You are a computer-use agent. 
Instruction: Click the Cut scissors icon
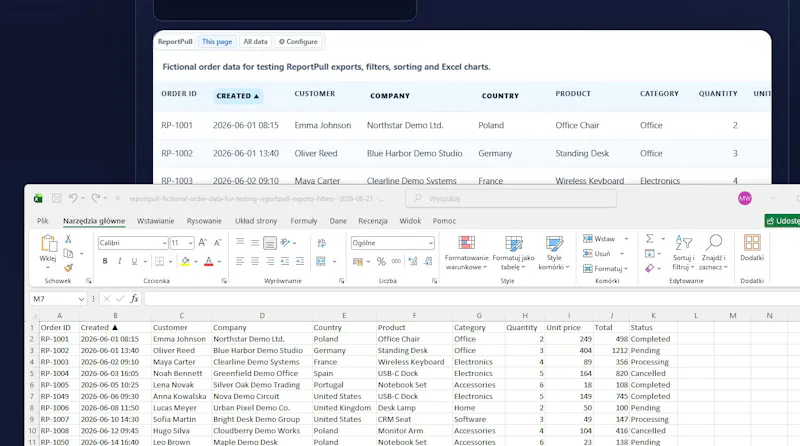pyautogui.click(x=68, y=239)
